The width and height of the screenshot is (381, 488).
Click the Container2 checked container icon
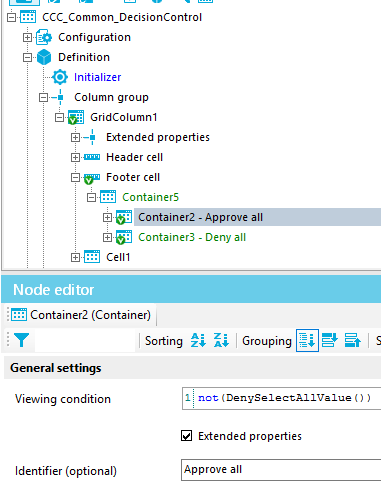click(124, 217)
